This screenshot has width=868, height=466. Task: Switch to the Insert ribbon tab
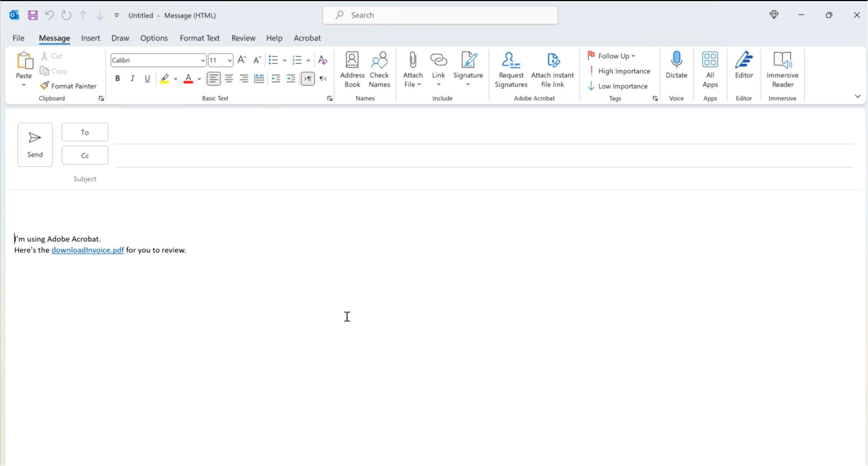[x=90, y=38]
